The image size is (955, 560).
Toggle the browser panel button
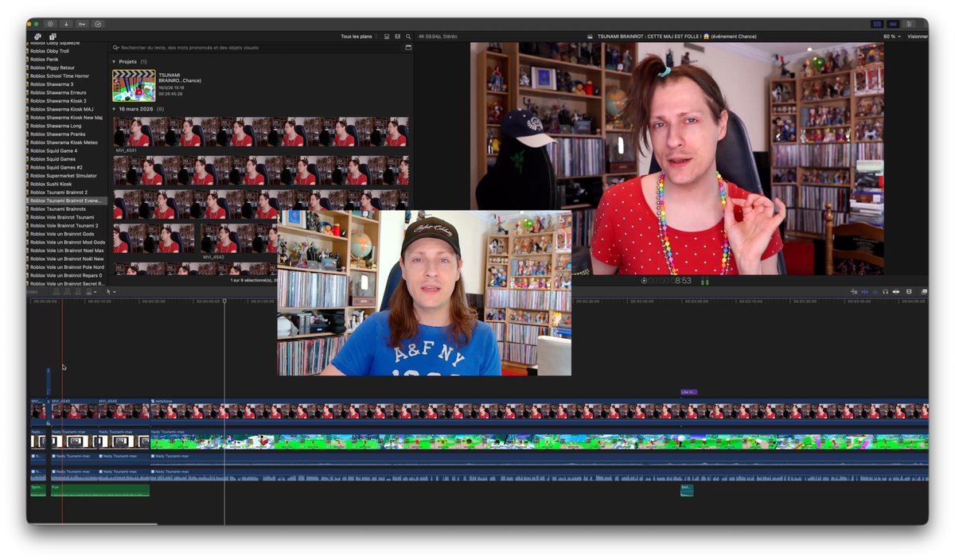point(877,24)
